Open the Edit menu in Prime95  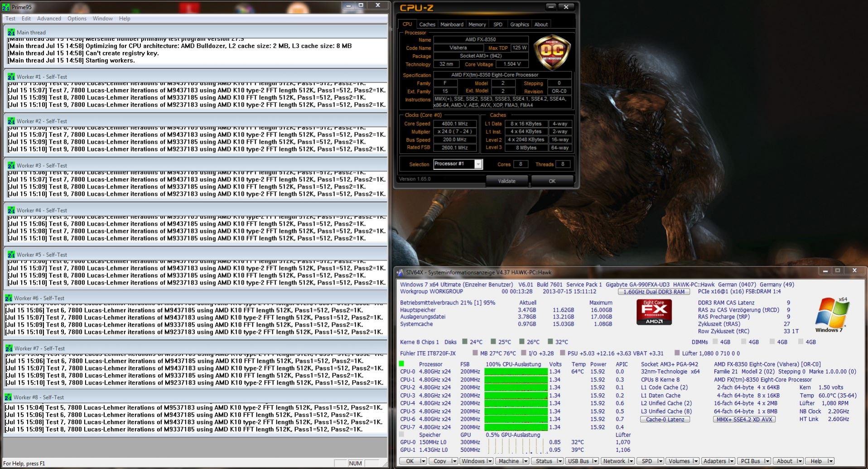pyautogui.click(x=26, y=19)
